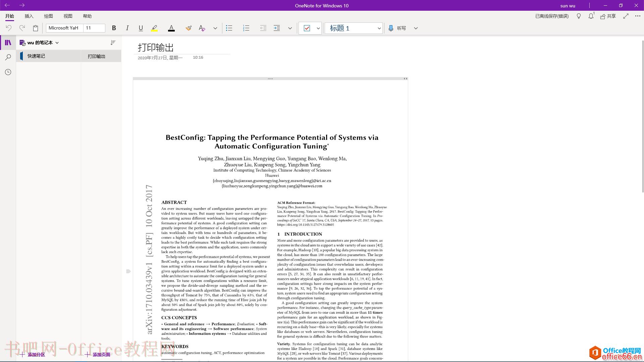Click the Redo icon
The width and height of the screenshot is (644, 362).
point(22,28)
